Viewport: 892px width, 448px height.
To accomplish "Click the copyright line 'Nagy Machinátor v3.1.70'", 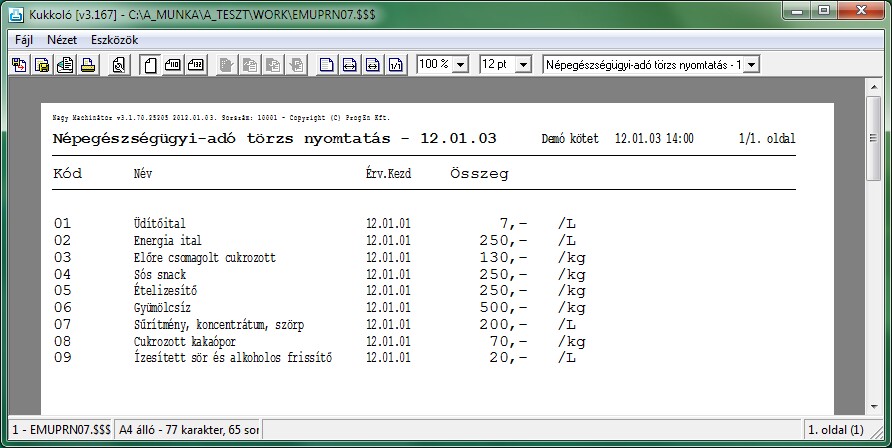I will coord(221,118).
